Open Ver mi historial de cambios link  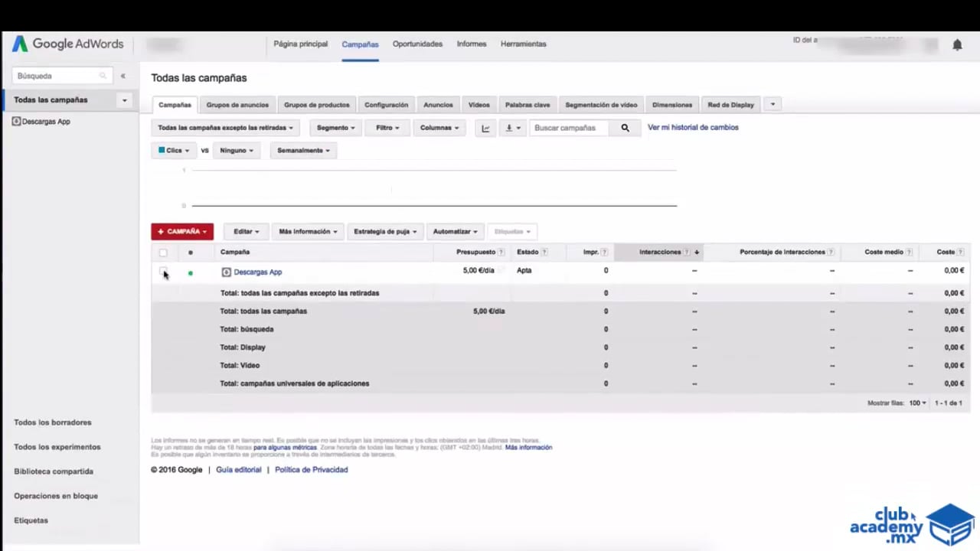tap(693, 128)
